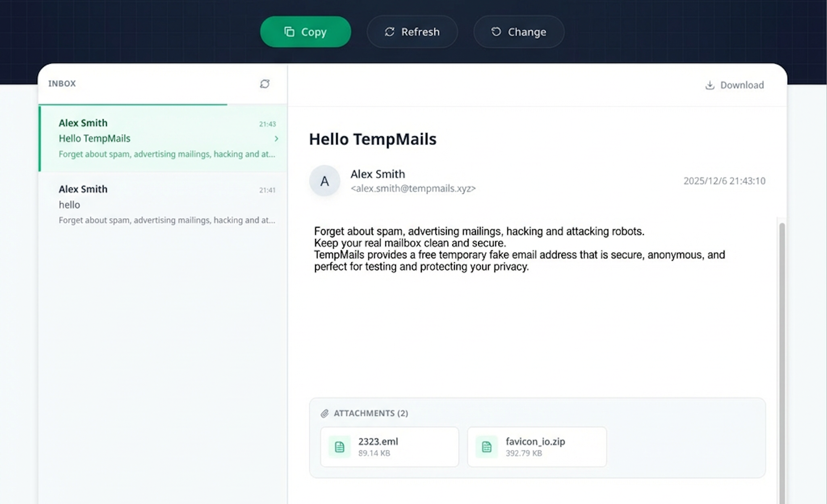Click the rotate icon in the Change button
The image size is (827, 504).
pos(496,31)
